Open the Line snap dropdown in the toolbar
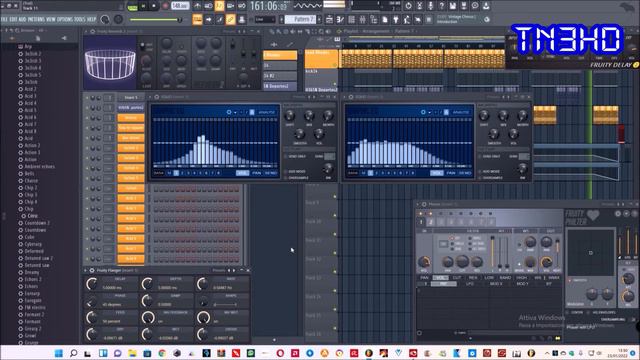The height and width of the screenshot is (360, 640). click(x=264, y=19)
